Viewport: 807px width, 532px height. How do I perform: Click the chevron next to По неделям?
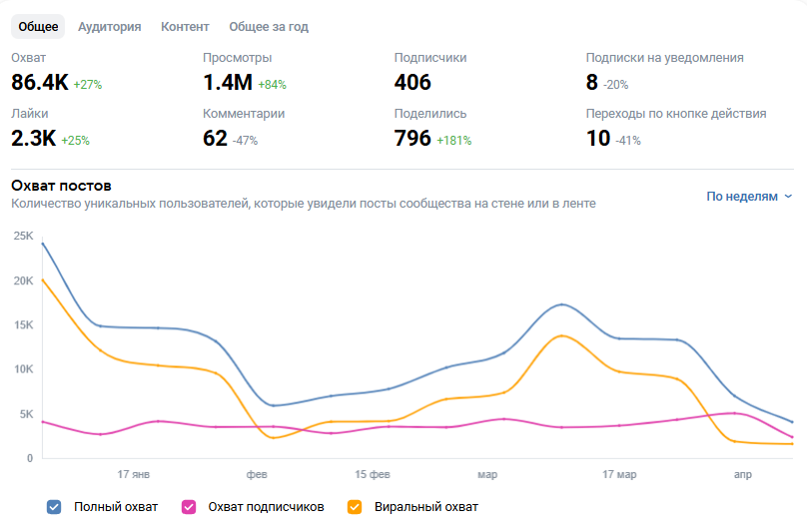pos(788,196)
